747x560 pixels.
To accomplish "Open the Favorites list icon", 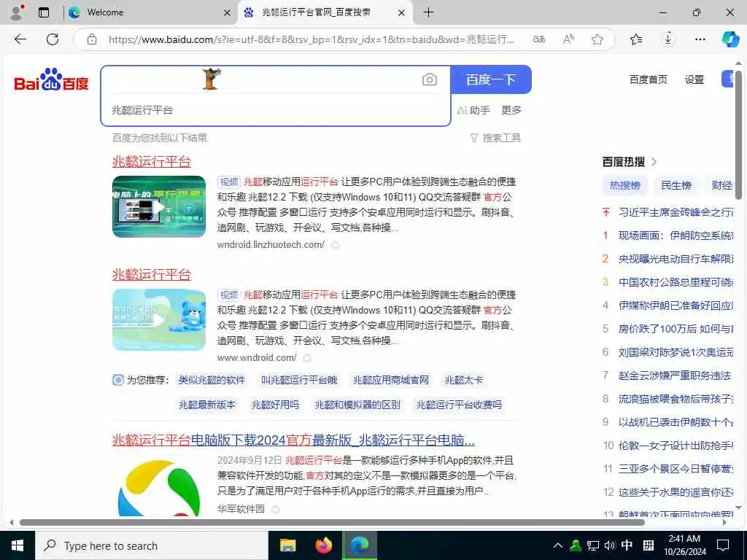I will 636,39.
